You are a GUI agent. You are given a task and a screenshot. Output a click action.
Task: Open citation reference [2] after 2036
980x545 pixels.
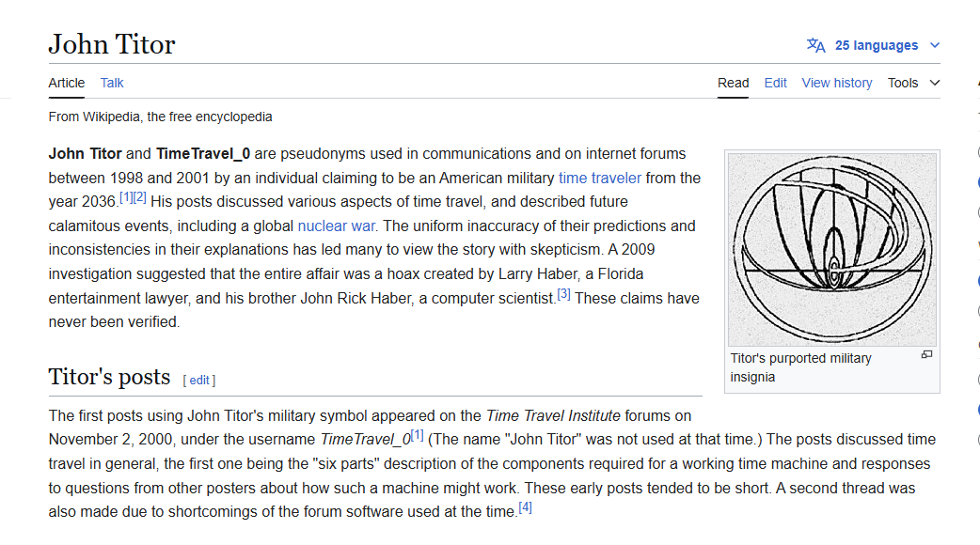(x=139, y=197)
